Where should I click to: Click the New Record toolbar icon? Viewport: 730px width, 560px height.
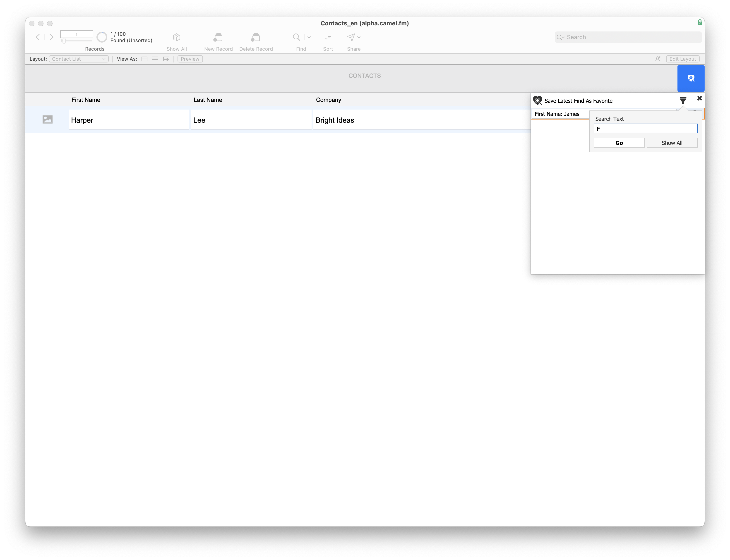218,37
